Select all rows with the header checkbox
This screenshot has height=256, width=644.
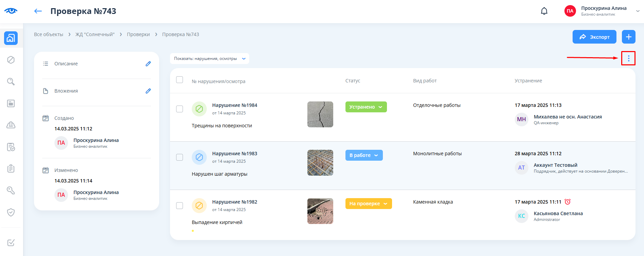(x=180, y=80)
